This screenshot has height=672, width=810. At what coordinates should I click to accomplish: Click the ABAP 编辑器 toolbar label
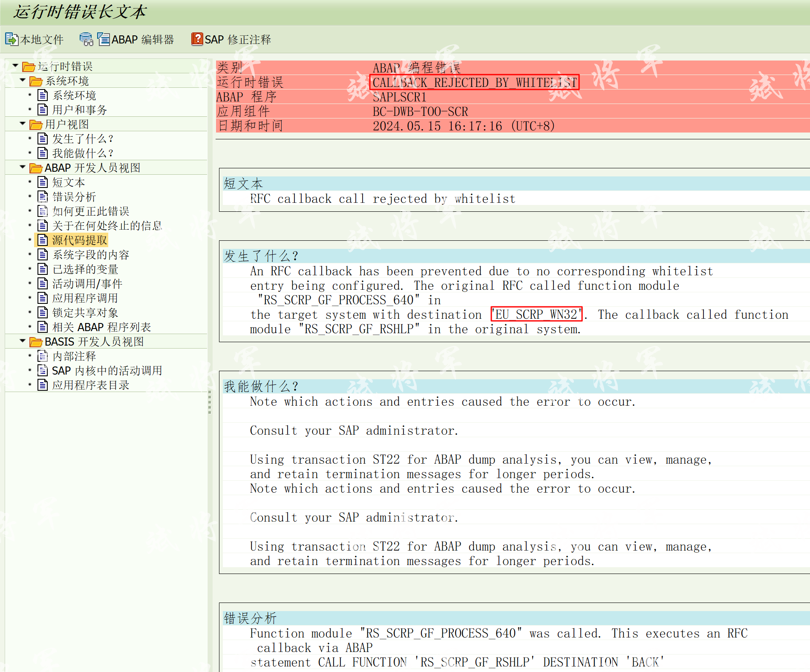pyautogui.click(x=143, y=40)
